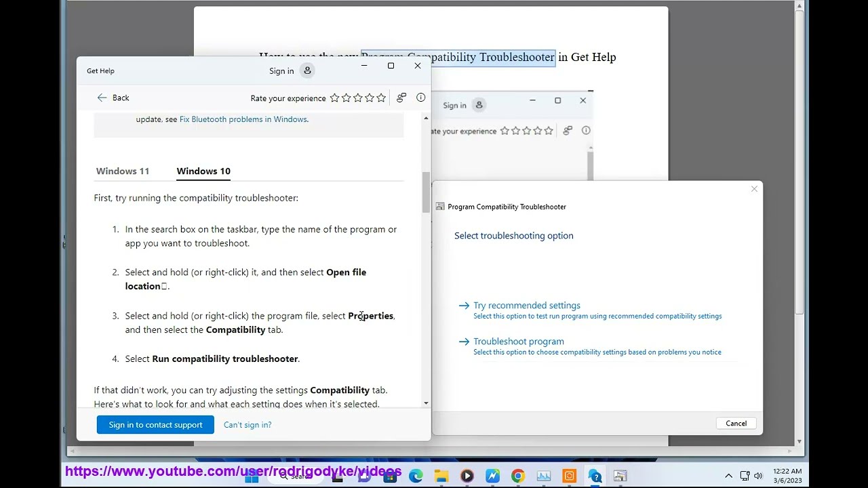The width and height of the screenshot is (868, 488).
Task: Cancel the Program Compatibility Troubleshooter
Action: 736,424
